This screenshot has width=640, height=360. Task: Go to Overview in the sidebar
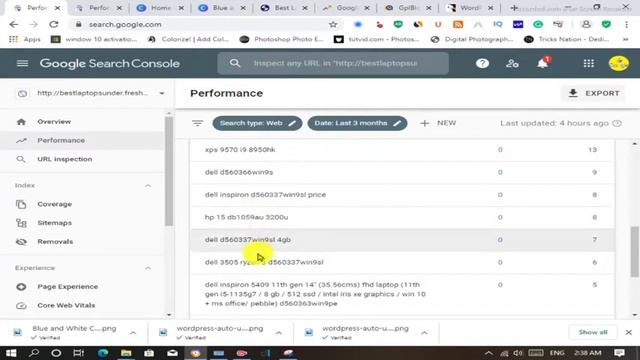tap(54, 122)
